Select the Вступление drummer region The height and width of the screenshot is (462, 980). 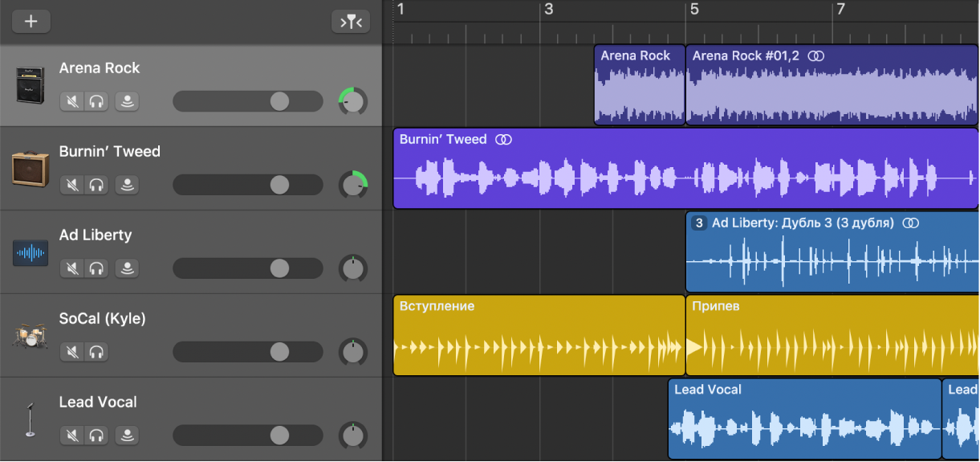(539, 336)
